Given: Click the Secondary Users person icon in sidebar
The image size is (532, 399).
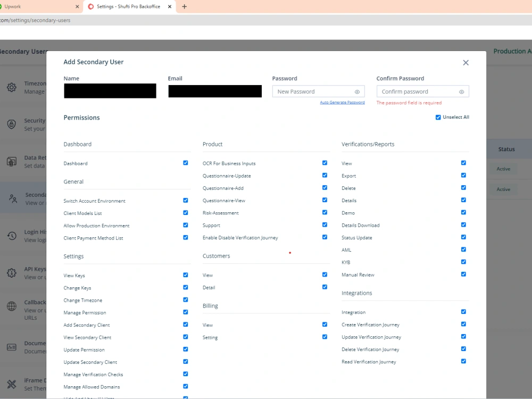Looking at the screenshot, I should pyautogui.click(x=13, y=198).
